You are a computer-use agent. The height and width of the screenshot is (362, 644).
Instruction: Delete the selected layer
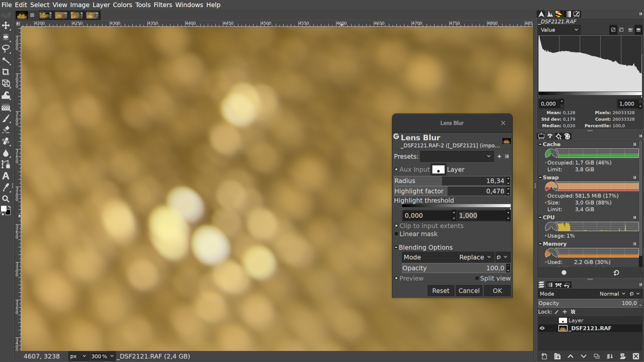tap(635, 356)
